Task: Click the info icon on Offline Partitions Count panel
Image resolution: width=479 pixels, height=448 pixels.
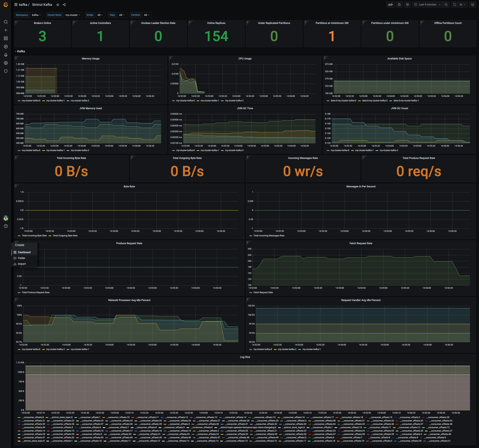Action: (421, 22)
